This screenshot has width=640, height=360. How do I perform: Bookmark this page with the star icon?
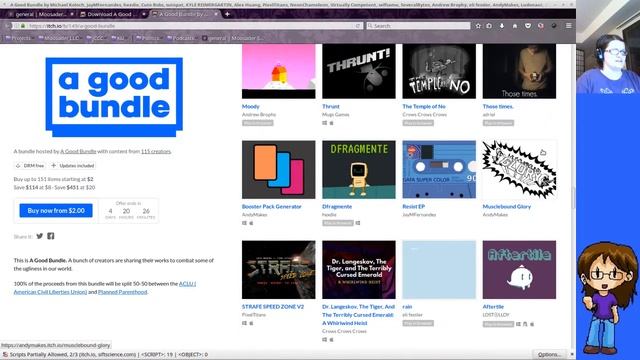(478, 26)
